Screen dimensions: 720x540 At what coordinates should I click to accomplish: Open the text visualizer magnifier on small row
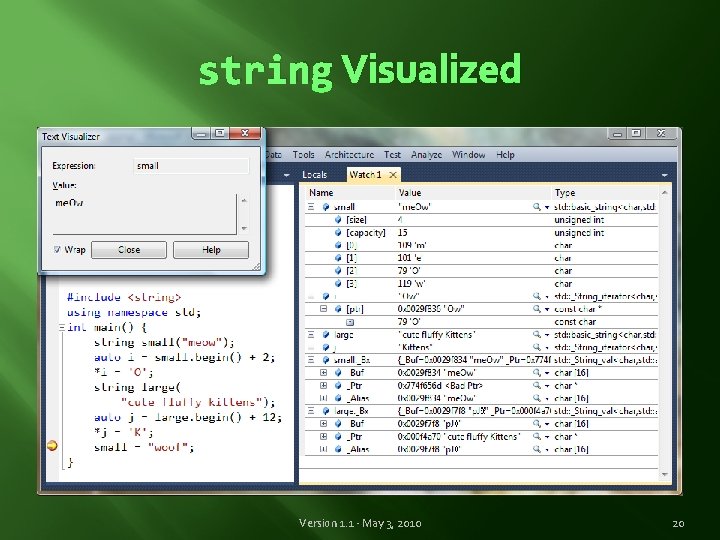coord(536,207)
